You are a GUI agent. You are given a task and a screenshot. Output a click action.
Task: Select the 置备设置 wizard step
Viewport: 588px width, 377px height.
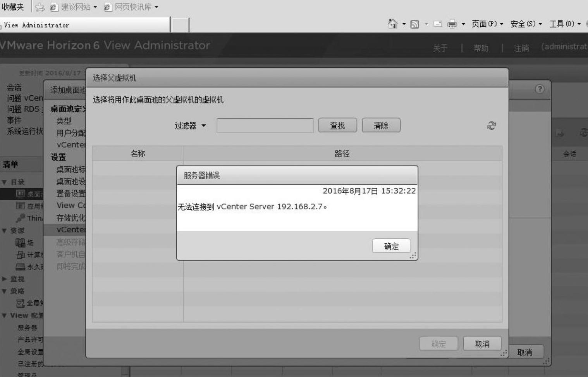tap(71, 193)
